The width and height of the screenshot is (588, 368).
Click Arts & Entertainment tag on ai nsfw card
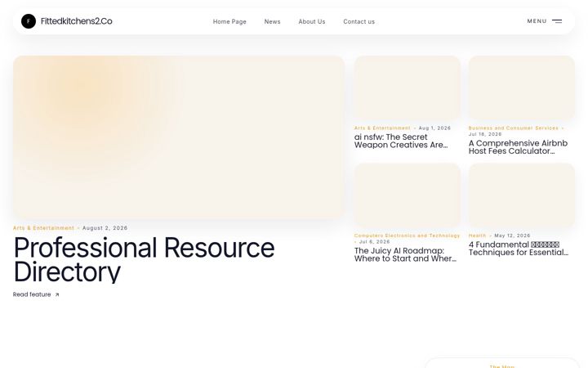(x=382, y=128)
